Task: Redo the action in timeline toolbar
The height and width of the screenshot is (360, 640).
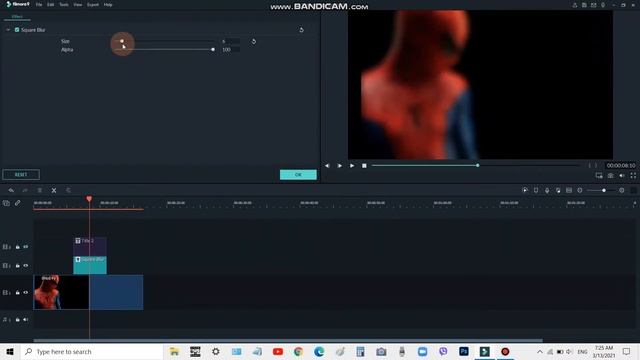Action: 25,190
